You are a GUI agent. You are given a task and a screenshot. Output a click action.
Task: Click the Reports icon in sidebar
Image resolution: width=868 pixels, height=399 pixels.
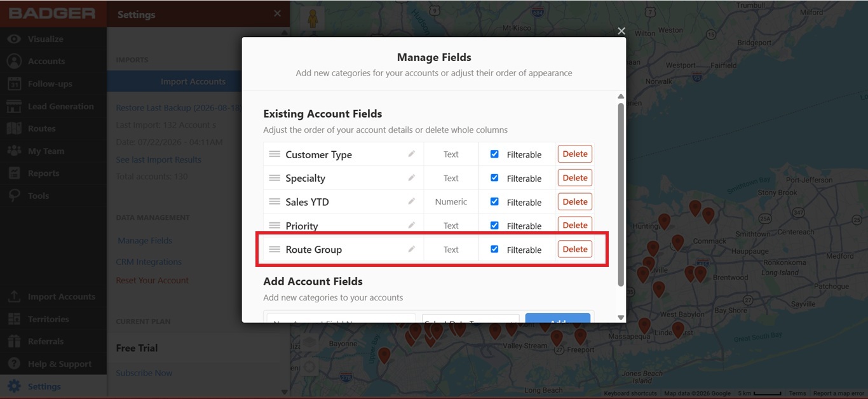(x=14, y=173)
